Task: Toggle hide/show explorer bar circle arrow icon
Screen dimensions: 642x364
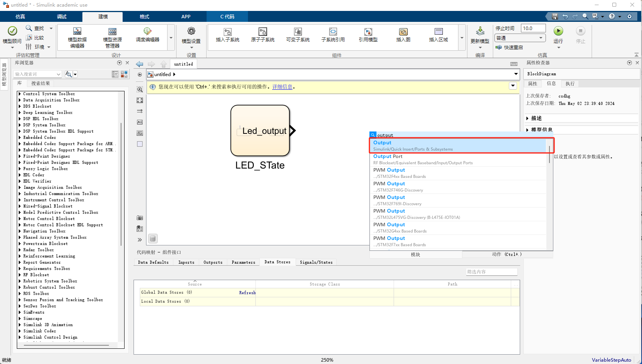Action: tap(140, 75)
